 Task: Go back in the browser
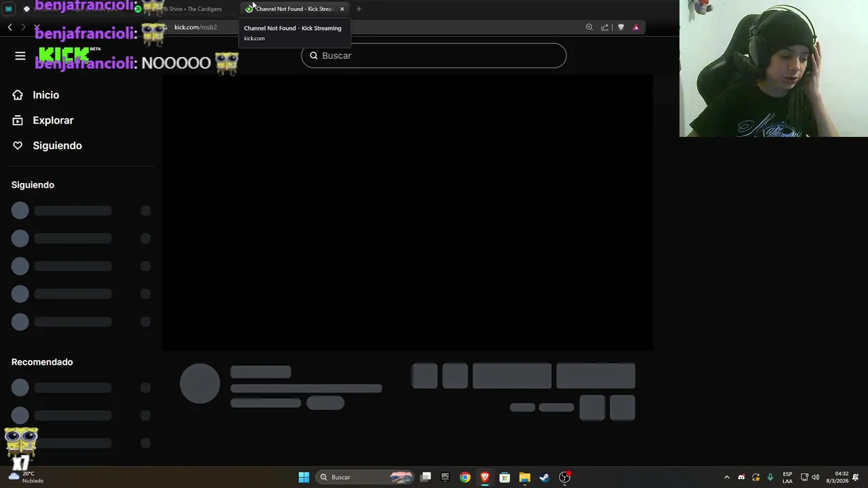click(9, 27)
